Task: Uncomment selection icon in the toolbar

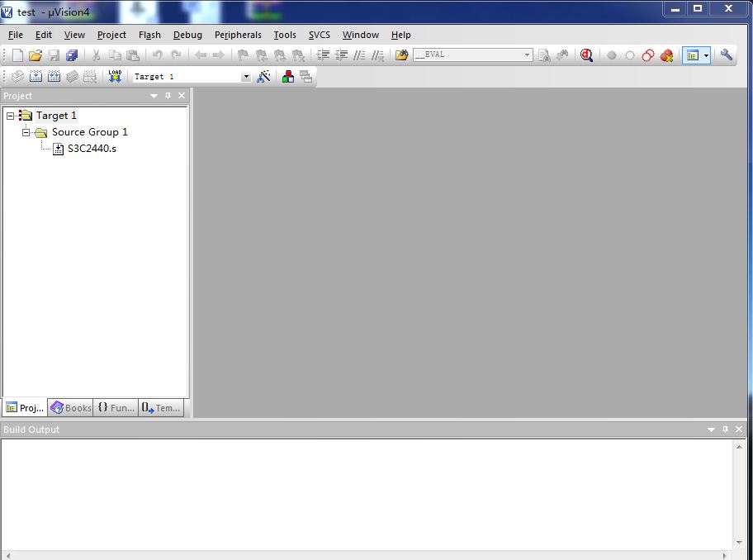Action: click(x=378, y=55)
